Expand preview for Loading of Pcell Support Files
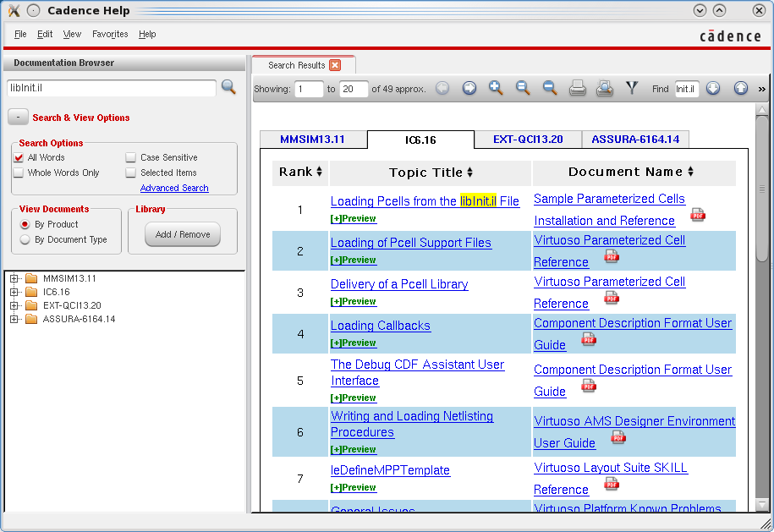 (x=354, y=260)
